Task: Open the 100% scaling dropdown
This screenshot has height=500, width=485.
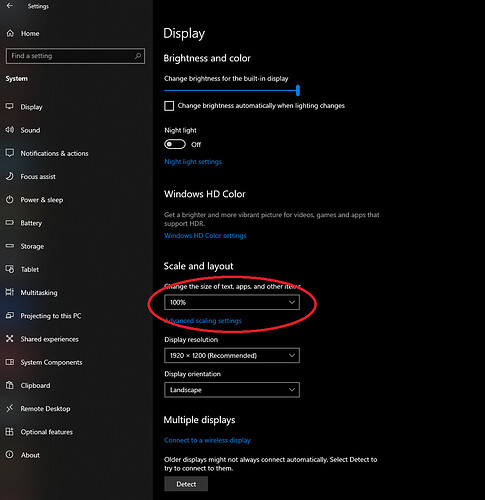Action: pos(232,302)
